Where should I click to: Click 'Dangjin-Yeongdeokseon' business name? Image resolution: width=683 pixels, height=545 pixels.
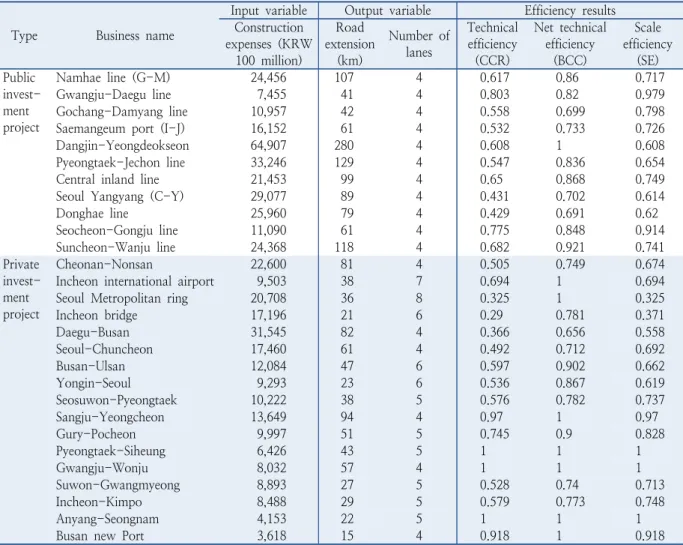122,146
